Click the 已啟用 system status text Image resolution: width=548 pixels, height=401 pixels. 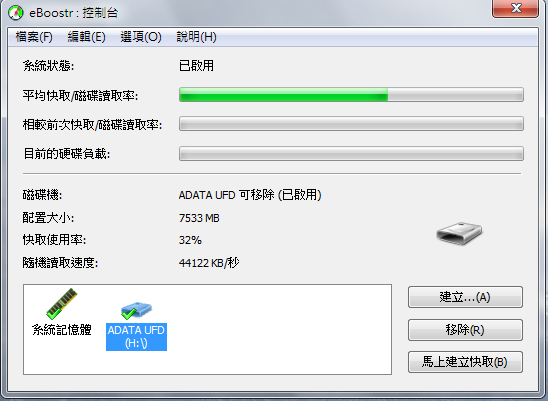196,66
